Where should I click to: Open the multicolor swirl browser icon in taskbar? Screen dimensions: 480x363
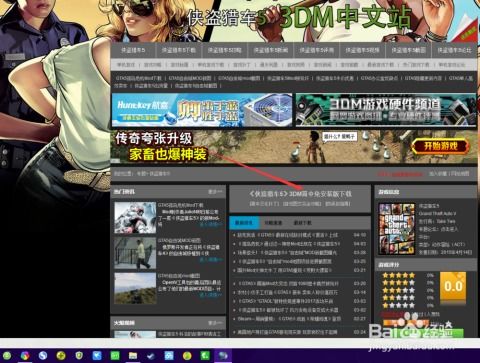pos(25,356)
